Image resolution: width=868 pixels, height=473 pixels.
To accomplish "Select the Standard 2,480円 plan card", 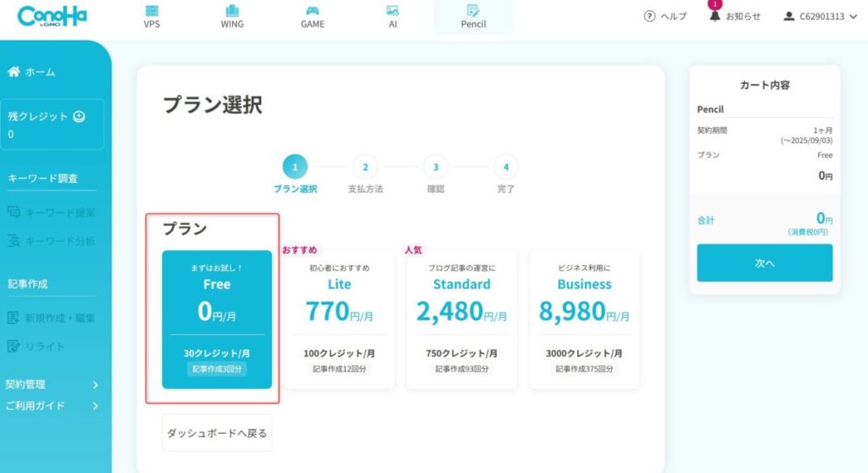I will pyautogui.click(x=462, y=319).
